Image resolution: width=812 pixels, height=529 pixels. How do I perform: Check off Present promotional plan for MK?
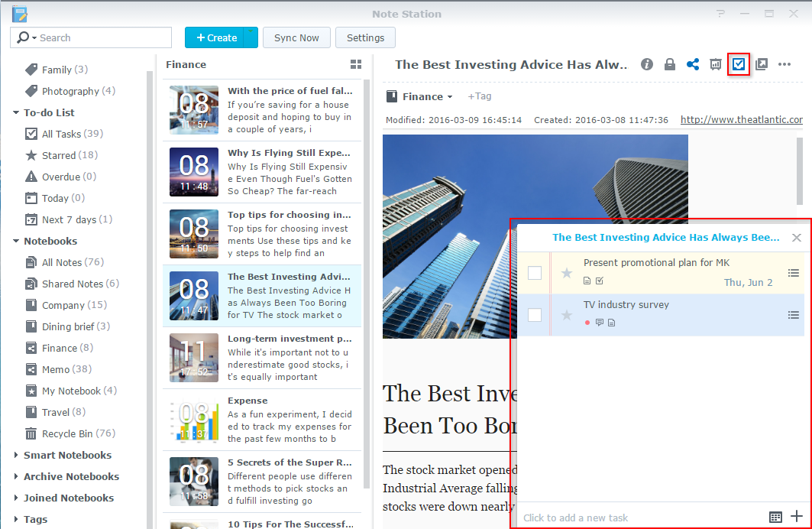click(535, 273)
